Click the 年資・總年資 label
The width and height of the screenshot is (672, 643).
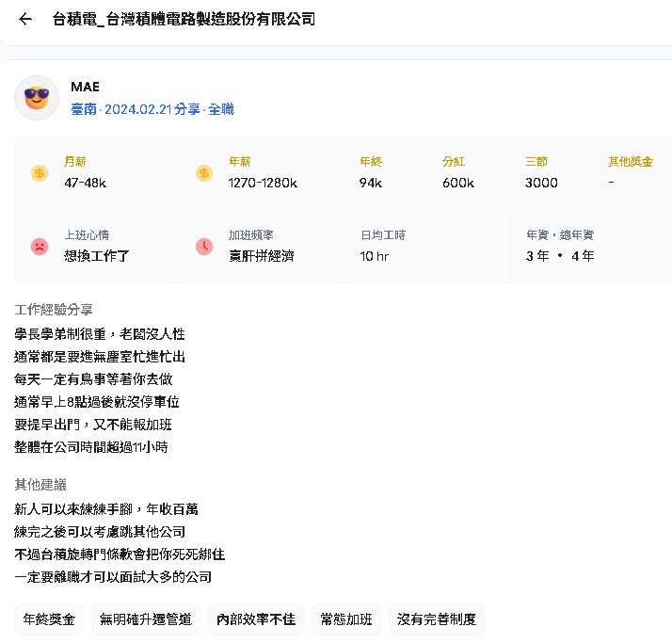tap(560, 235)
